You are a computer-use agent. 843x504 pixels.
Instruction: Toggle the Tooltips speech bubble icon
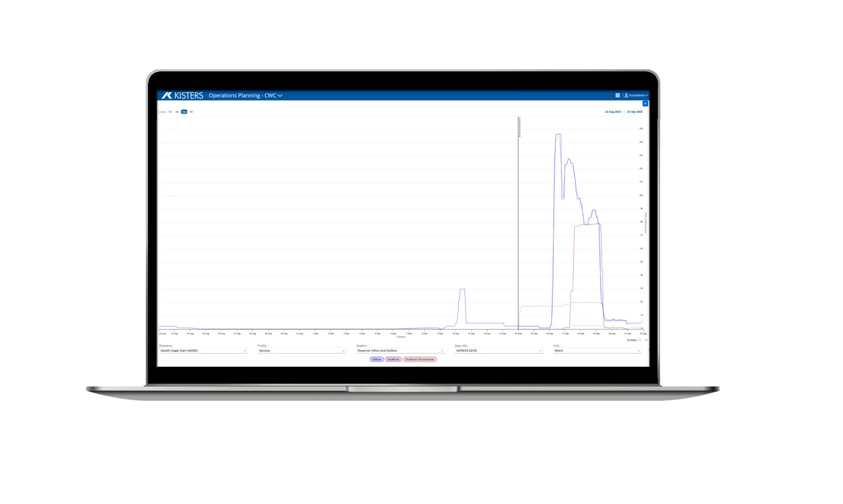click(639, 340)
